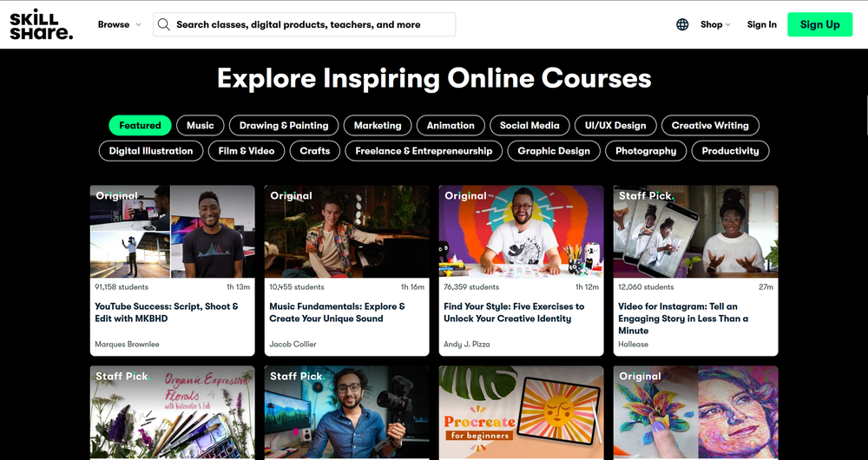Select the Marketing category pill
The height and width of the screenshot is (460, 868).
click(x=378, y=126)
